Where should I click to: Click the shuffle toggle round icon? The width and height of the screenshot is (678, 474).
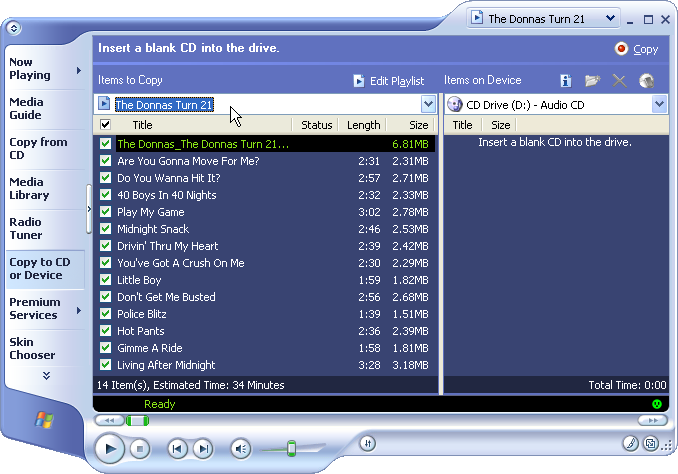point(368,443)
